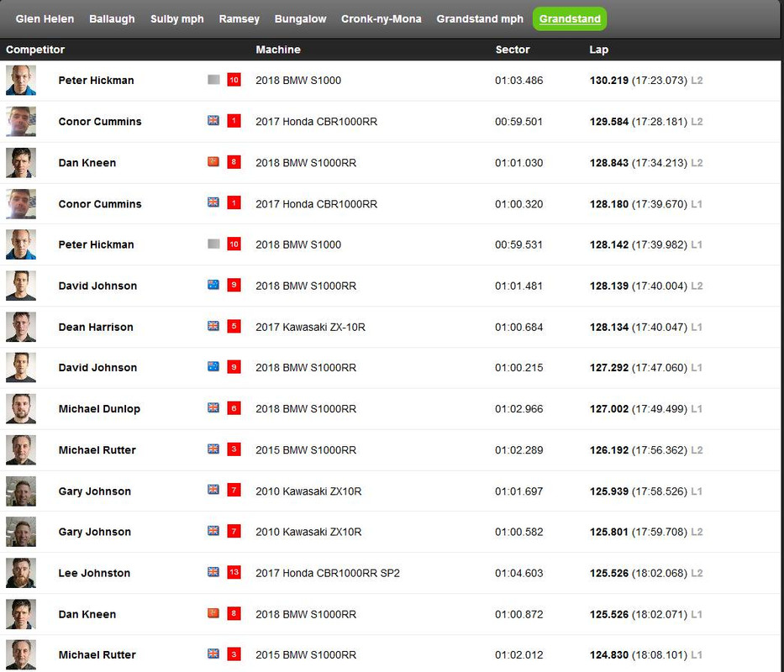
Task: Click number 10 badge in Hickman's 130.219 row
Action: [234, 80]
